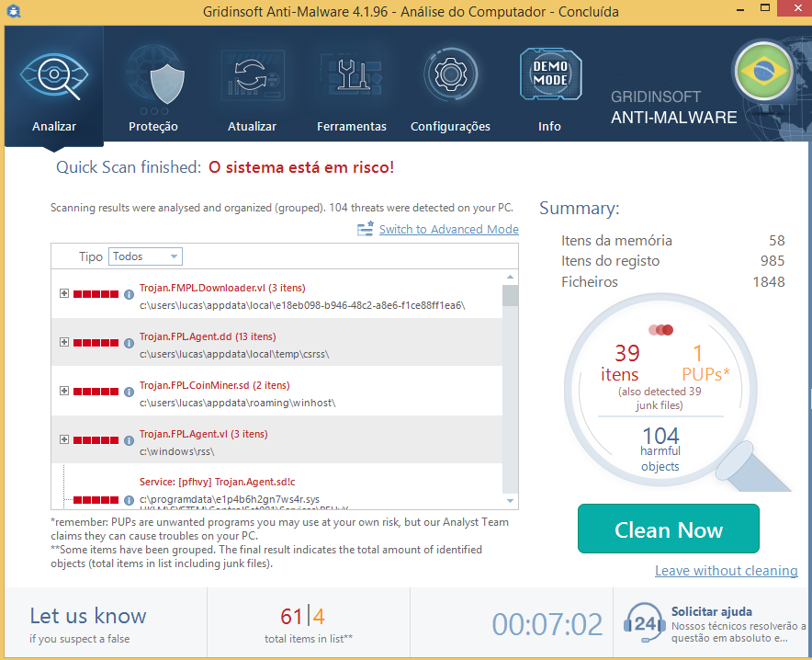This screenshot has width=812, height=660.
Task: Click red severity bar of Trojan.FPL.Agent.dd
Action: pos(96,343)
